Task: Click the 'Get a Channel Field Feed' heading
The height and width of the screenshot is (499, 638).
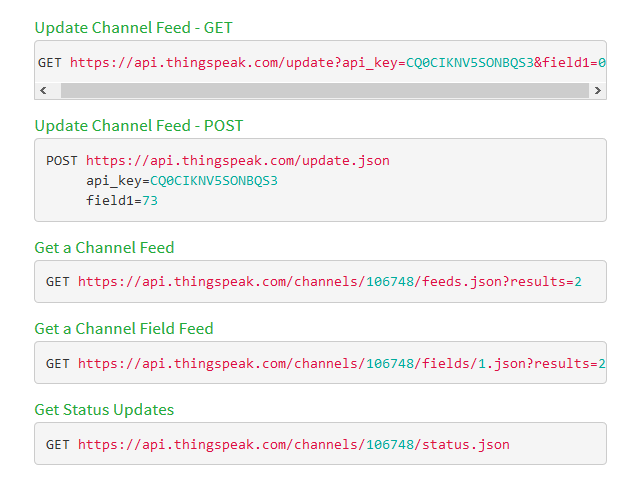Action: [x=124, y=328]
